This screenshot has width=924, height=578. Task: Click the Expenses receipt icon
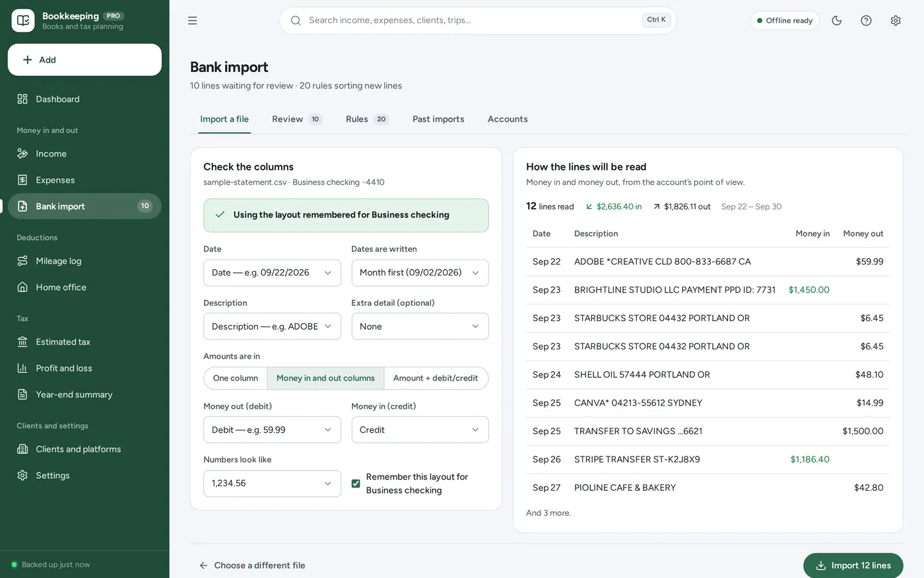click(22, 180)
